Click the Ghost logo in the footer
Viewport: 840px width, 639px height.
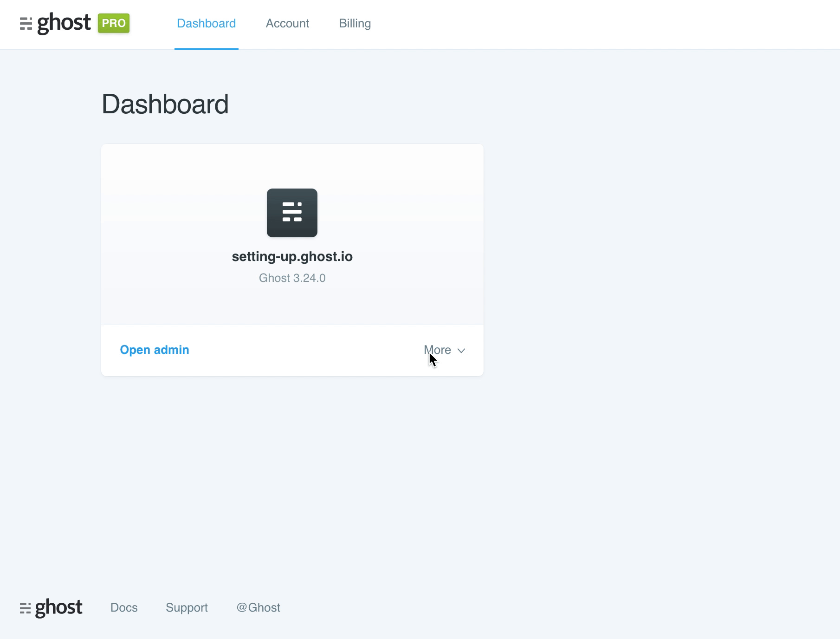pos(52,607)
